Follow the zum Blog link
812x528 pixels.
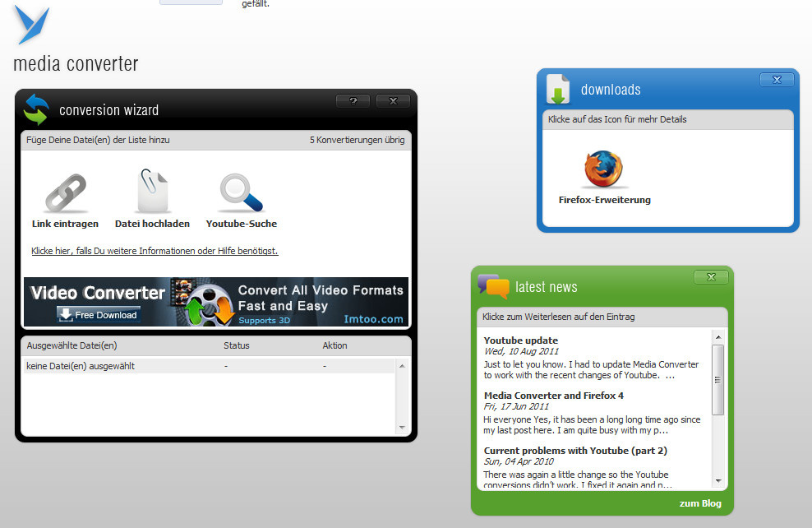[700, 503]
